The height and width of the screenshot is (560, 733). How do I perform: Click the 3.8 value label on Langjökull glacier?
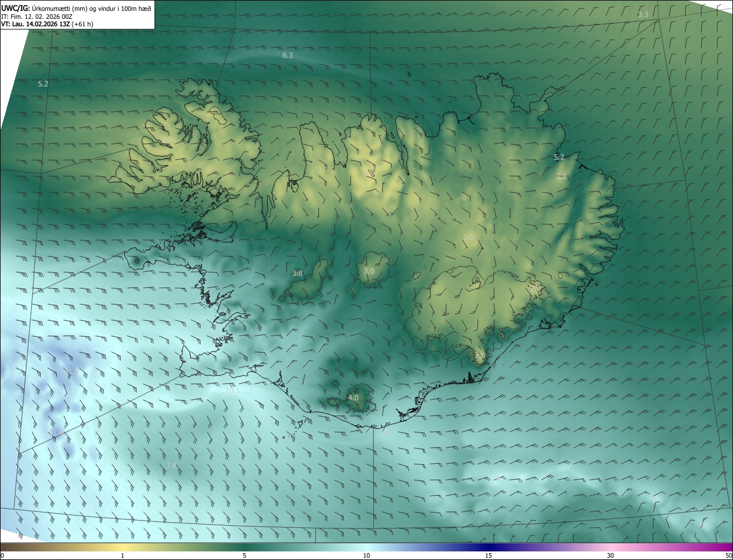click(297, 274)
